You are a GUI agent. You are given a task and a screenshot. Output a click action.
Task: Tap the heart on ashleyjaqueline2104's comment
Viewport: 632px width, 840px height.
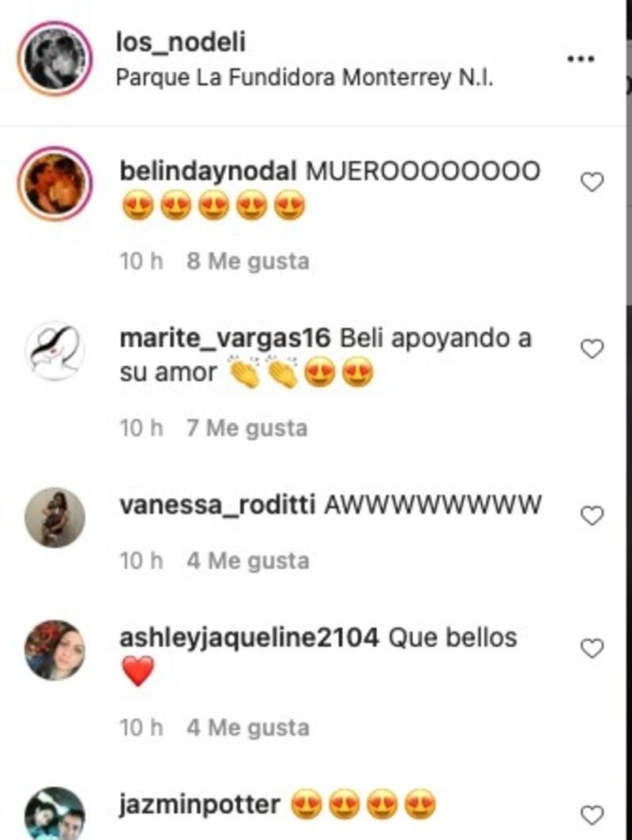click(592, 649)
